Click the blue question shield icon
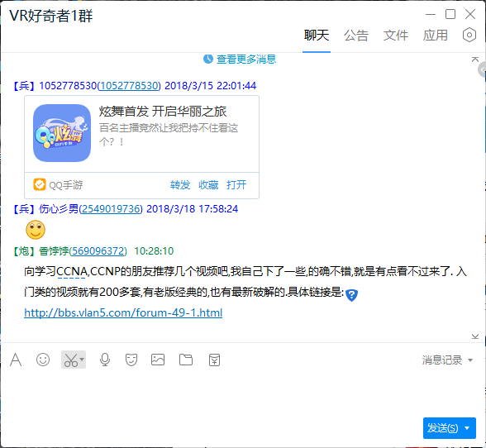The width and height of the screenshot is (486, 448). [351, 295]
